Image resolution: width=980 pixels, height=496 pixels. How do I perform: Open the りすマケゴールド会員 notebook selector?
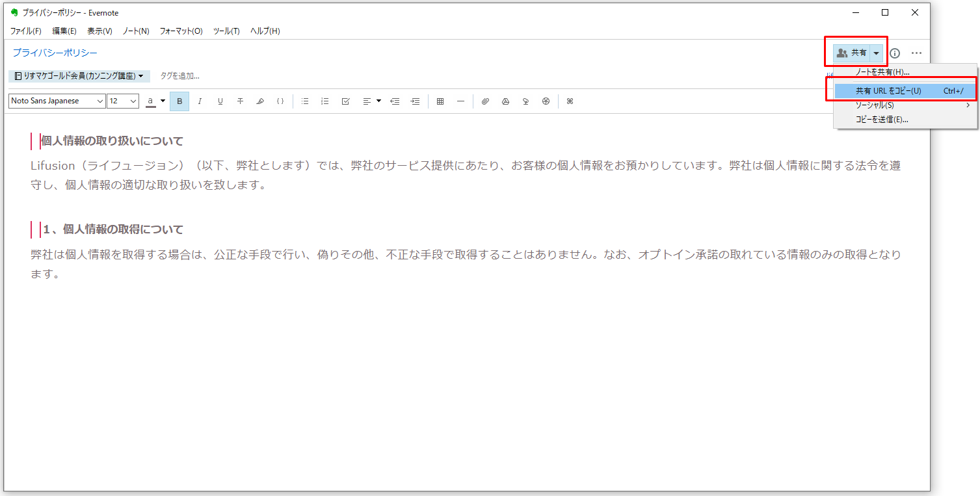(79, 76)
